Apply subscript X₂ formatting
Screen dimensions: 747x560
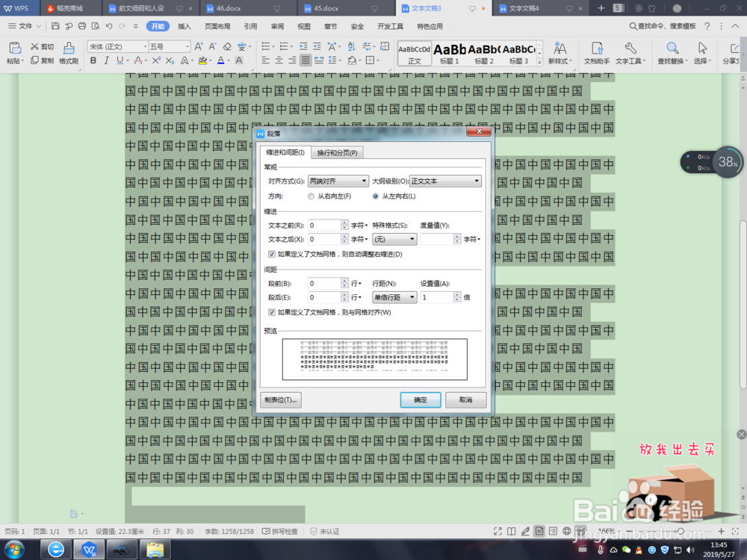tap(170, 60)
